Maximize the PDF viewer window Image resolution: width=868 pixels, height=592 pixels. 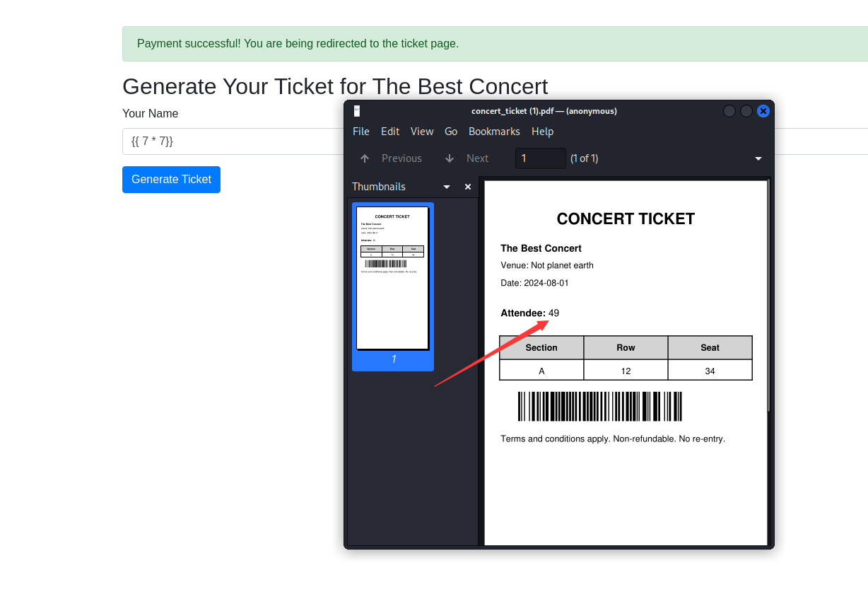pyautogui.click(x=746, y=111)
